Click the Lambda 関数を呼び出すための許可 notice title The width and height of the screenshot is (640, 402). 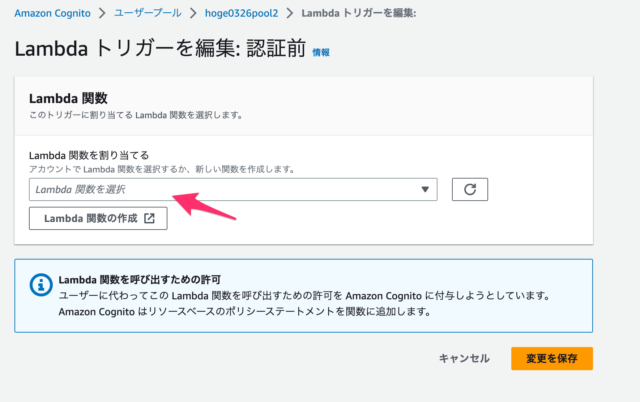140,280
